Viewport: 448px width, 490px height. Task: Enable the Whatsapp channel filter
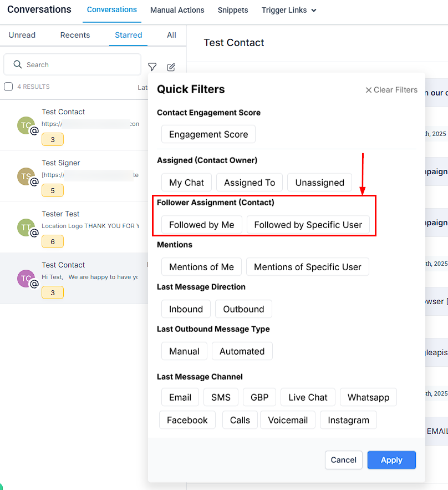(x=368, y=397)
